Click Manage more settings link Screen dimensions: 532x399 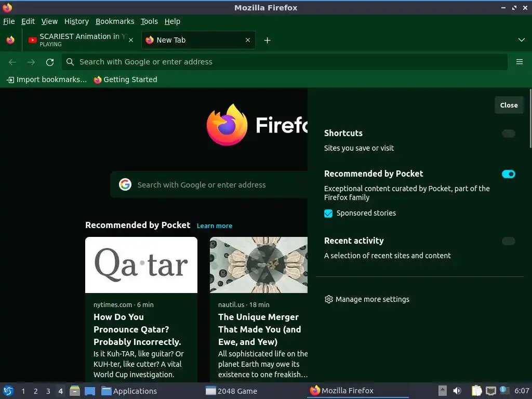click(367, 299)
